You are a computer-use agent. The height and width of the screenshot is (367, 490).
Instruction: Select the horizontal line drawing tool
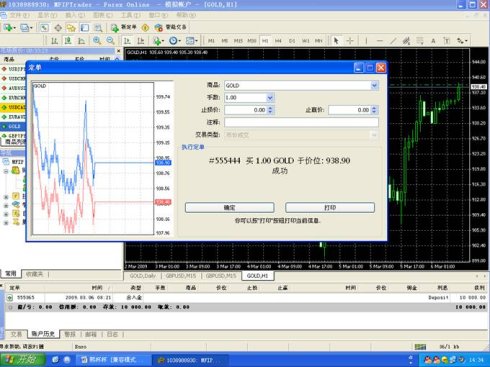tap(380, 41)
